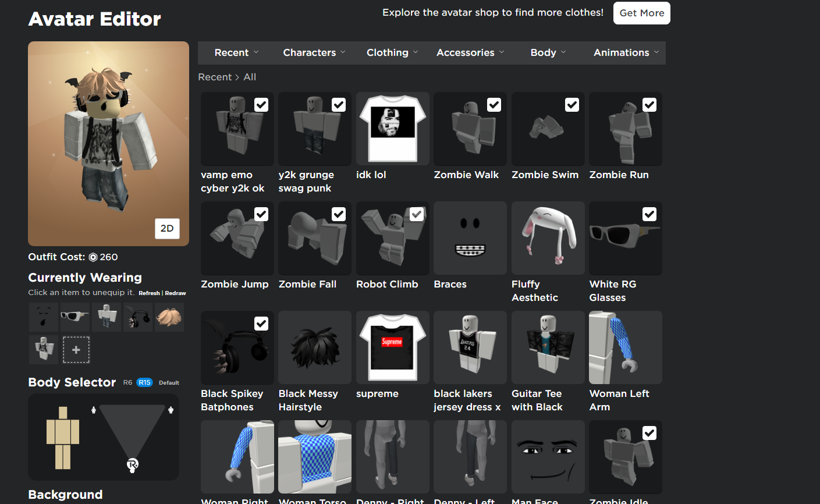Uncheck the Robot Climb checkbox
This screenshot has width=820, height=504.
coord(417,214)
